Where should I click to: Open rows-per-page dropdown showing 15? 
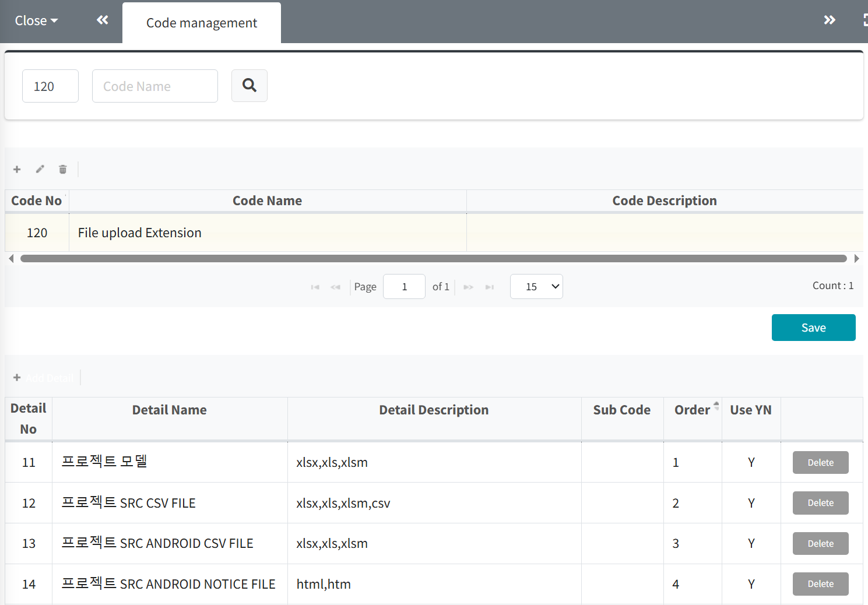[536, 286]
